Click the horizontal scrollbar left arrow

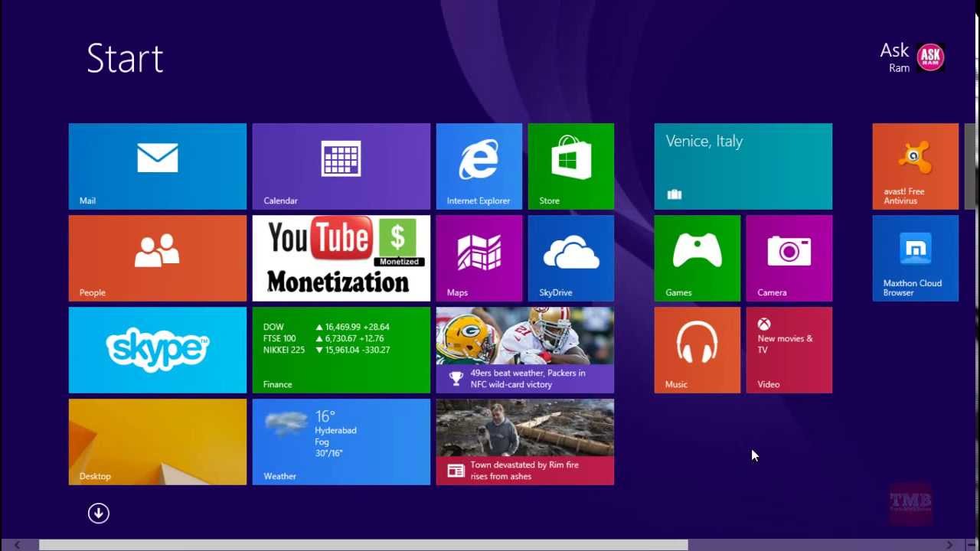click(17, 545)
